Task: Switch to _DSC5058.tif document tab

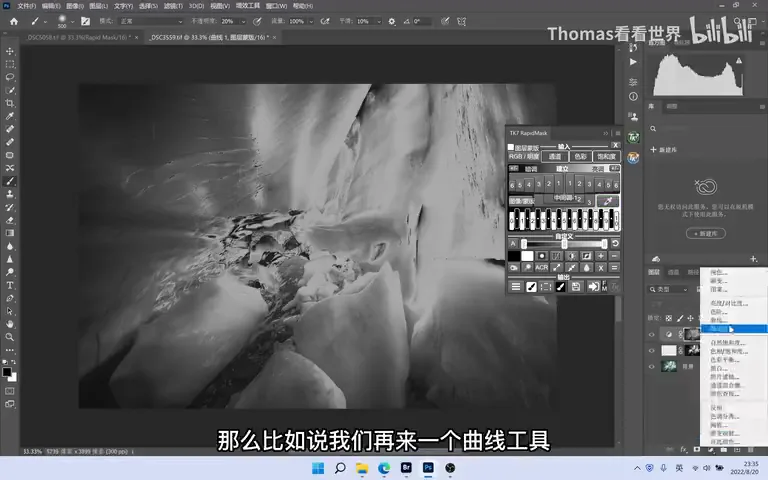Action: coord(81,37)
